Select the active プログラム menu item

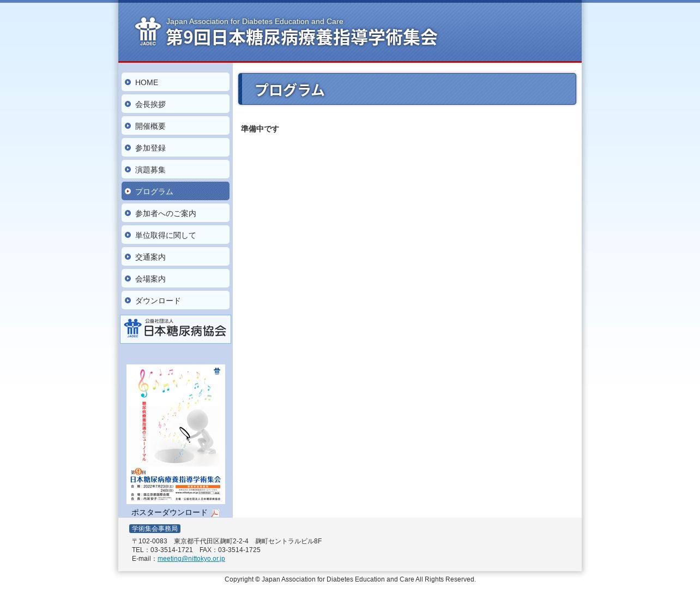[x=176, y=191]
